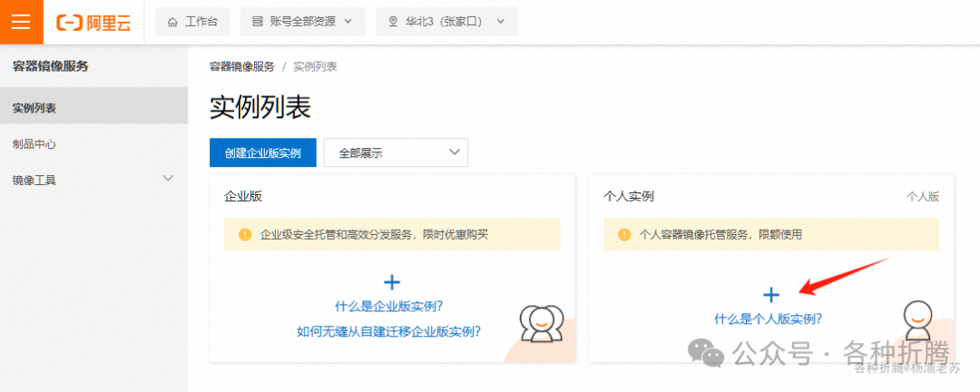980x392 pixels.
Task: Click the plus icon in 个人实例 card
Action: 771,295
